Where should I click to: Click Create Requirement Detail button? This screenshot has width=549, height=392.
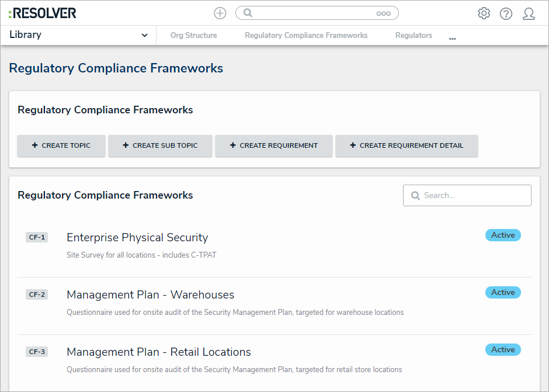406,145
